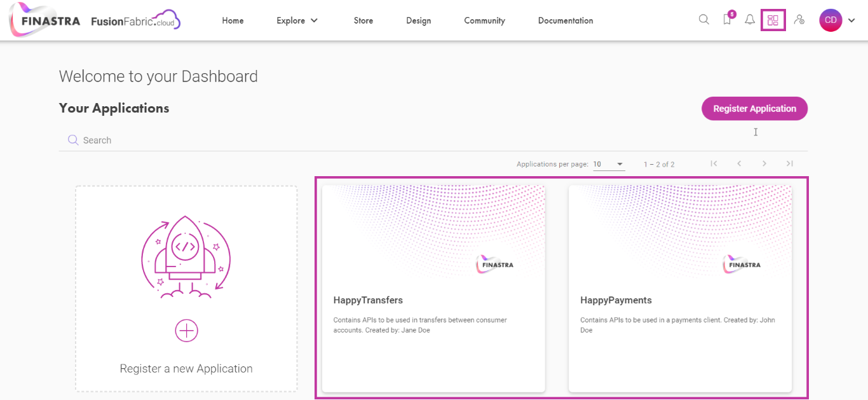The width and height of the screenshot is (868, 400).
Task: Expand the Explore menu
Action: coord(297,20)
